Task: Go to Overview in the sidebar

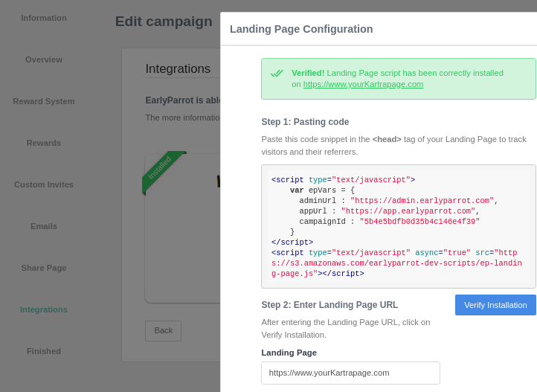Action: 43,60
